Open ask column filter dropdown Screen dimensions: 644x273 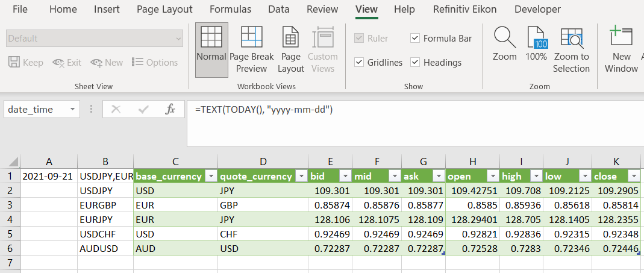439,177
